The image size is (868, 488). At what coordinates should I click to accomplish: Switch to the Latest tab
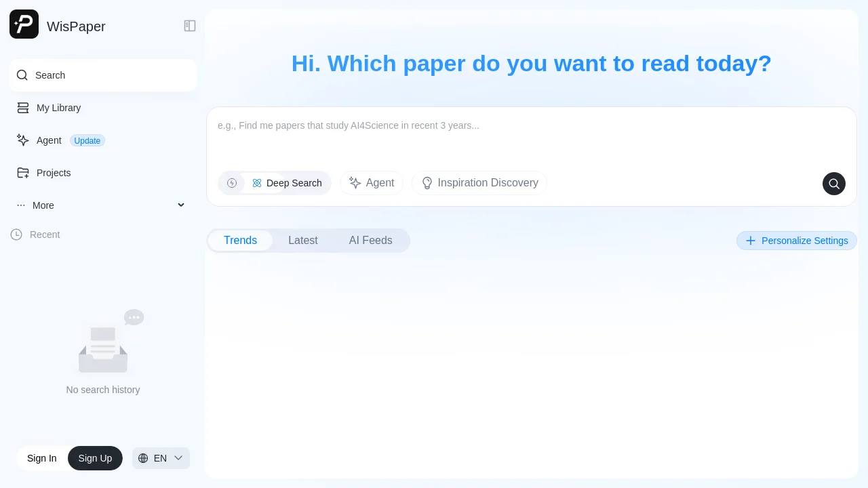tap(303, 241)
